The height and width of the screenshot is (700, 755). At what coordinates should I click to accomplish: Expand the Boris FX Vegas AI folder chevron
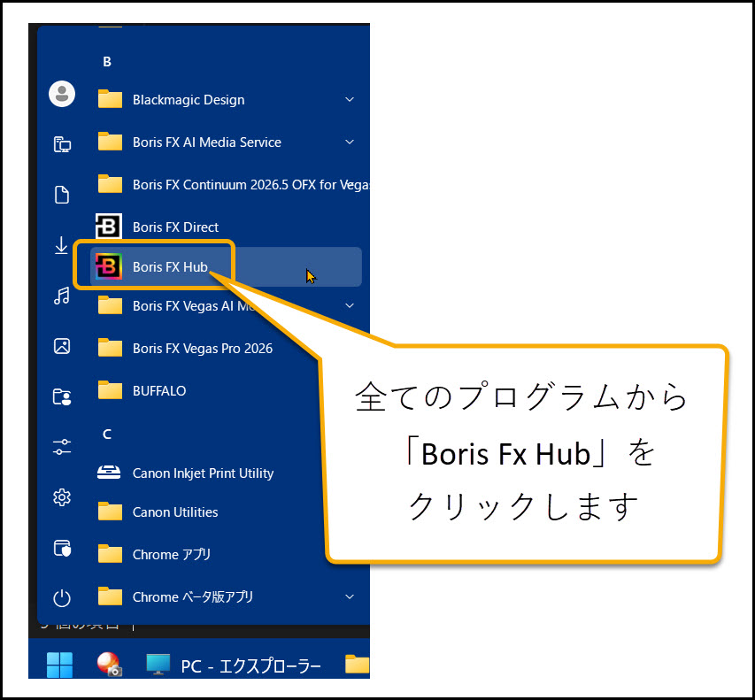pyautogui.click(x=350, y=305)
